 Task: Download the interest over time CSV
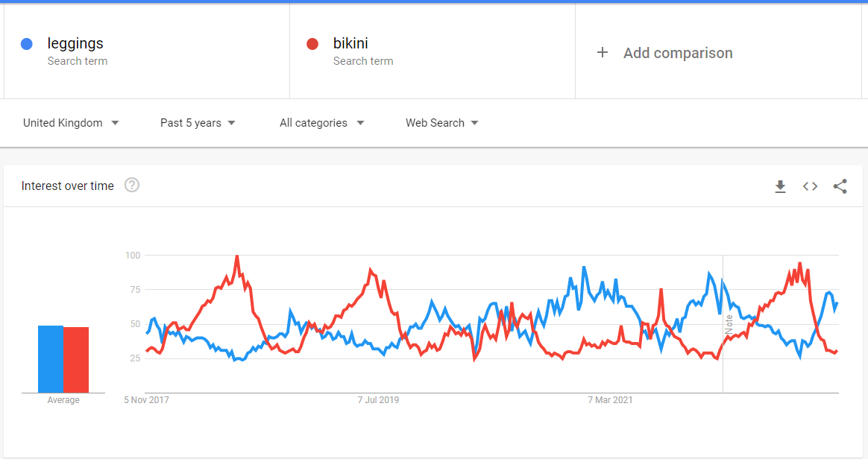point(780,186)
